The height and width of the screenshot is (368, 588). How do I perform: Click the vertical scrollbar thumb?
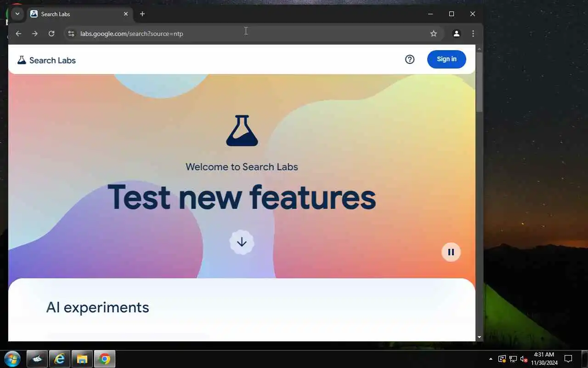(479, 82)
